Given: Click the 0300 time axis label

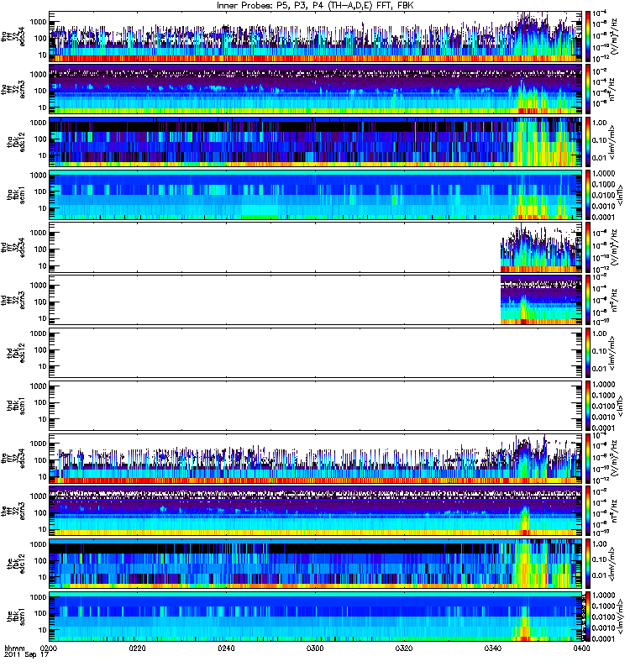Looking at the screenshot, I should tap(315, 648).
